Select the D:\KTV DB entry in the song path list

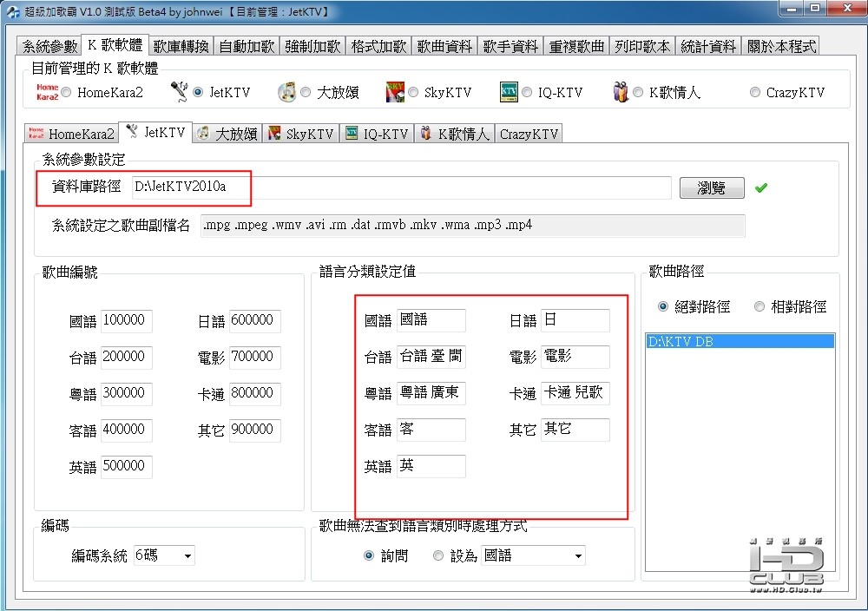coord(740,341)
